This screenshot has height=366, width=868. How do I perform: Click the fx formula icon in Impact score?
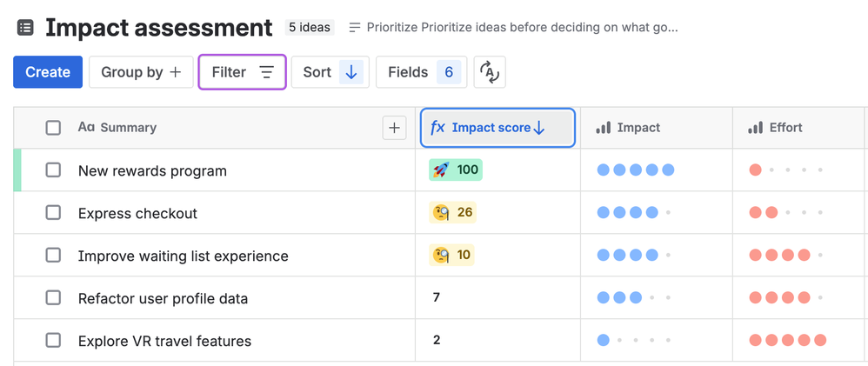(x=437, y=128)
